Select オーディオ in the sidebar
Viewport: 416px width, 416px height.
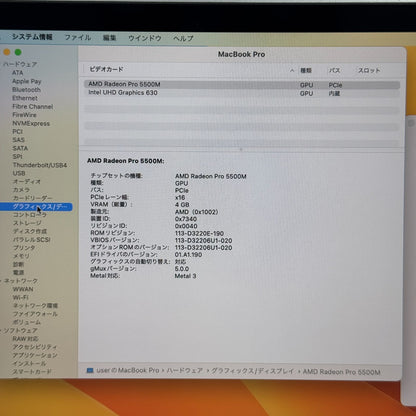(27, 182)
